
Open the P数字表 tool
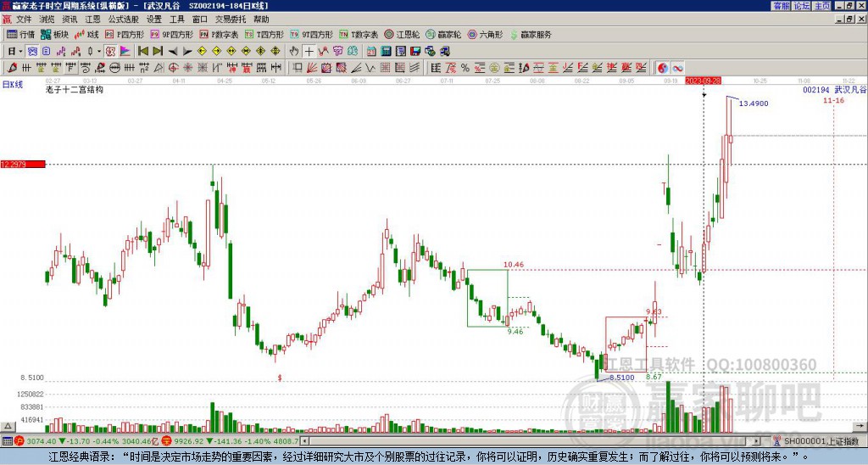[x=219, y=34]
